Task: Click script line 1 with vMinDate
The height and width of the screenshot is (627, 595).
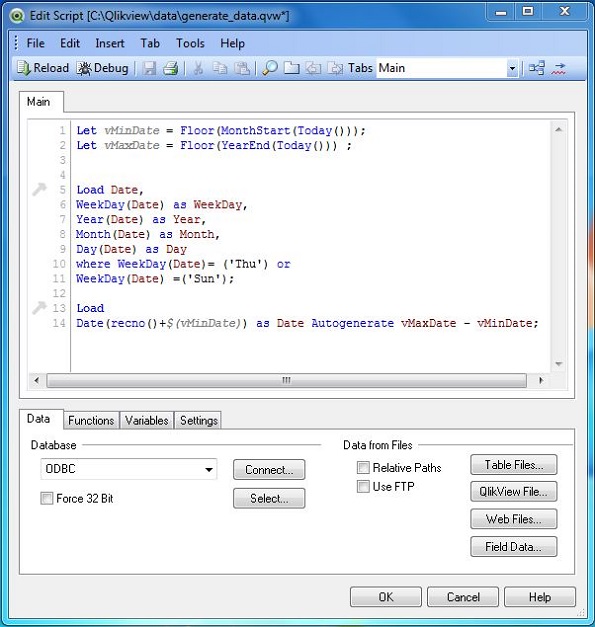Action: tap(221, 130)
